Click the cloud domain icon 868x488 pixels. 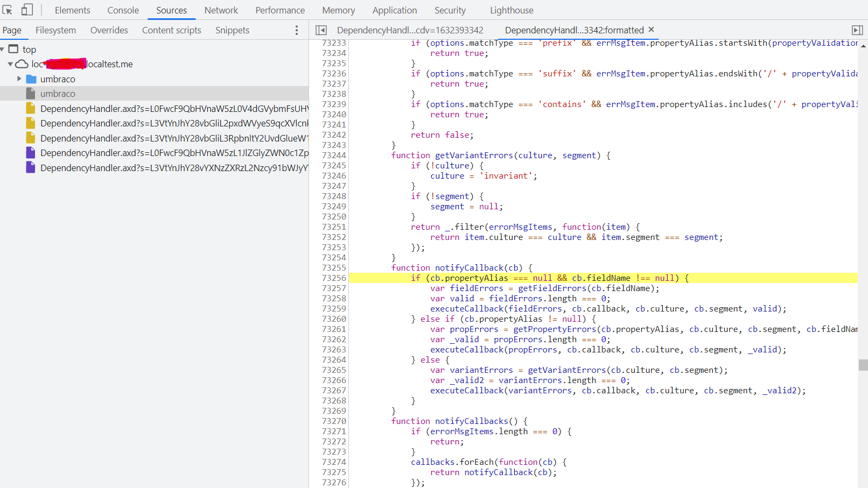(22, 64)
